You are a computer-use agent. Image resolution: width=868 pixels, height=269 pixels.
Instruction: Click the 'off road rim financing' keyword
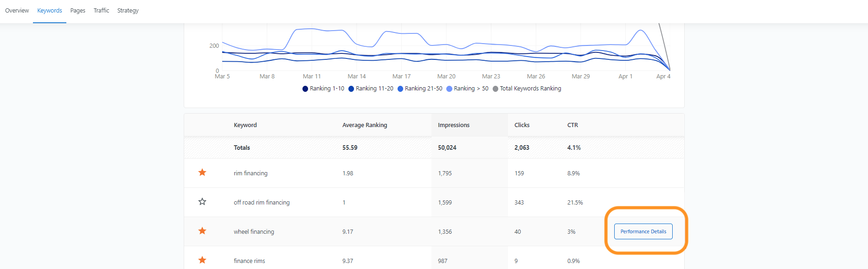(262, 203)
